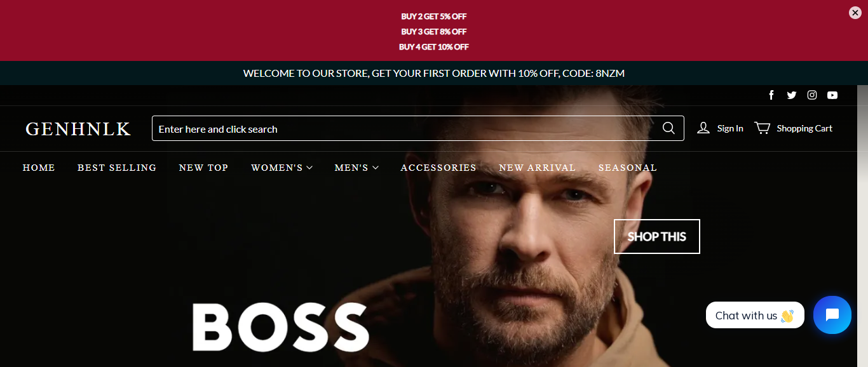Image resolution: width=868 pixels, height=367 pixels.
Task: Click the GENHNLK store logo
Action: 78,129
